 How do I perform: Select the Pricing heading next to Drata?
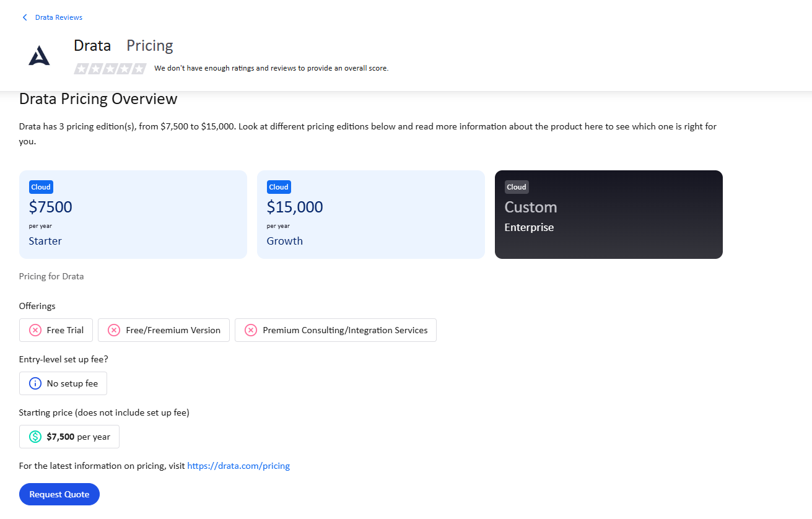click(150, 46)
